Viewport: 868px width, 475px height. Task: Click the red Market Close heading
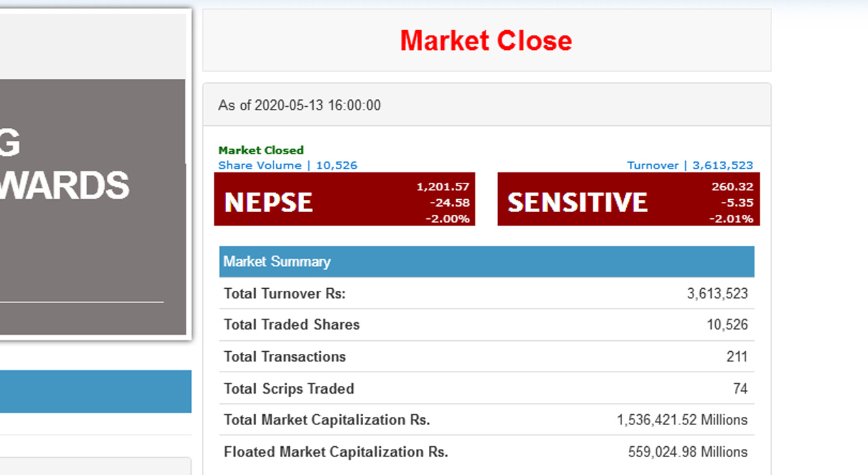(x=486, y=41)
